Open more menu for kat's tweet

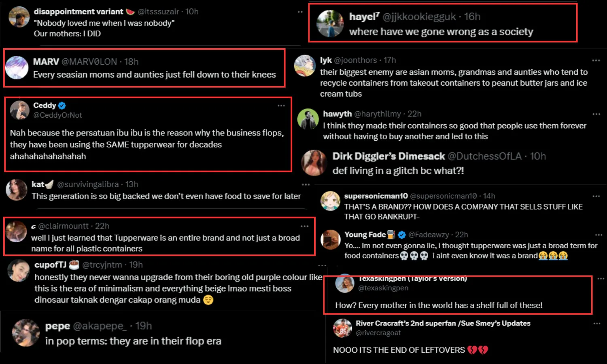coord(306,184)
